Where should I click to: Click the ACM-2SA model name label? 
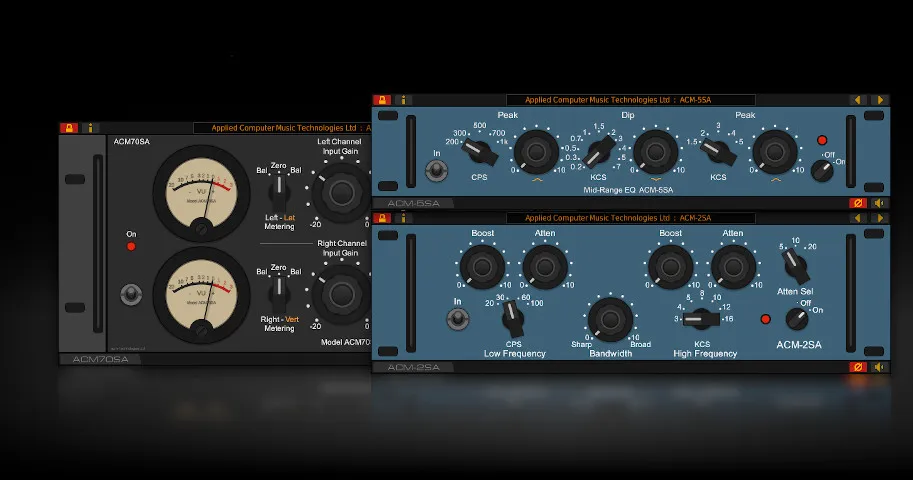799,345
